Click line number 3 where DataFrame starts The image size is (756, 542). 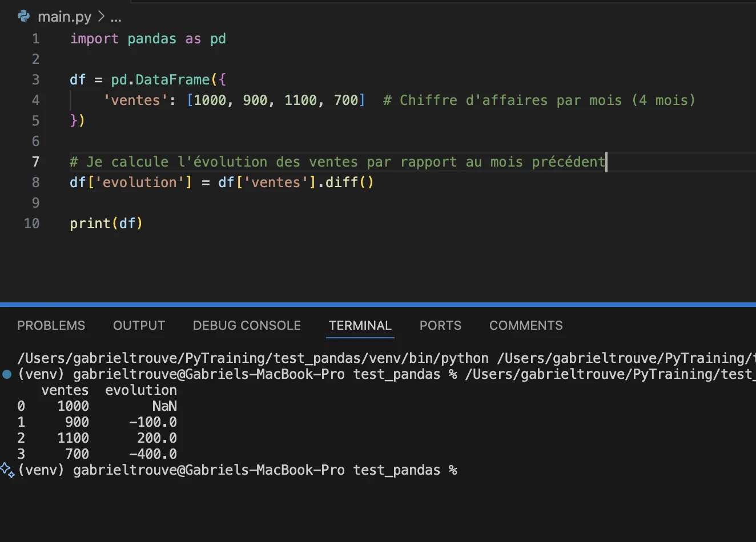35,80
